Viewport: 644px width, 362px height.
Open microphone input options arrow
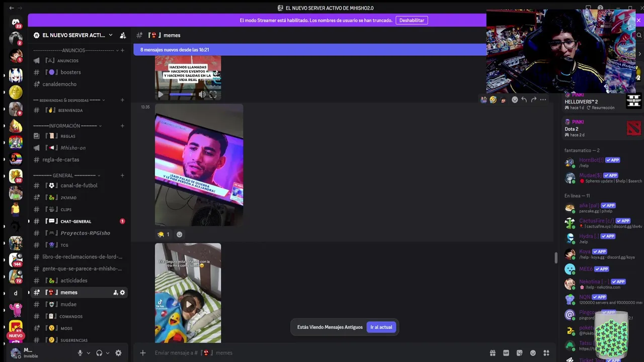pyautogui.click(x=89, y=353)
